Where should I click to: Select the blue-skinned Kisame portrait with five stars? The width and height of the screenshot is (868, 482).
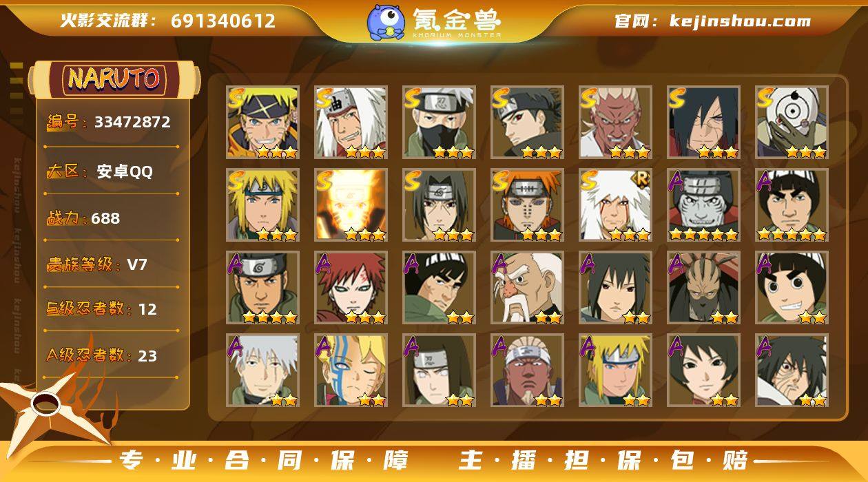click(704, 205)
